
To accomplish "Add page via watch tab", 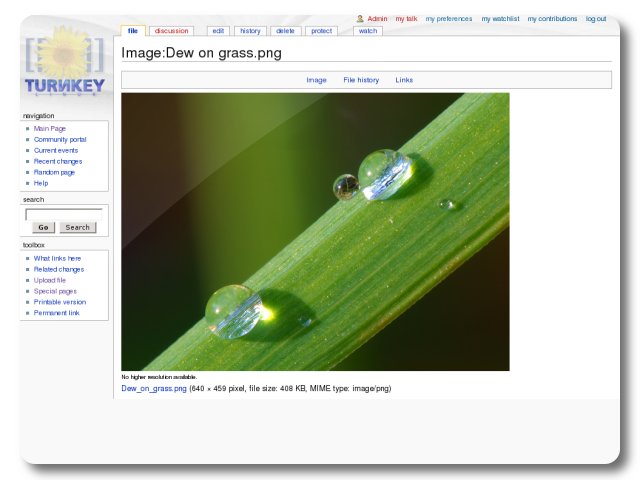I will [x=368, y=31].
